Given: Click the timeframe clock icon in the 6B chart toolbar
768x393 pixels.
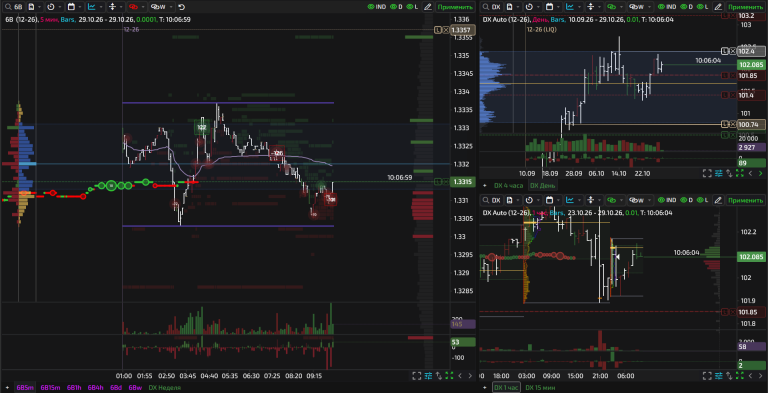Looking at the screenshot, I should [50, 7].
